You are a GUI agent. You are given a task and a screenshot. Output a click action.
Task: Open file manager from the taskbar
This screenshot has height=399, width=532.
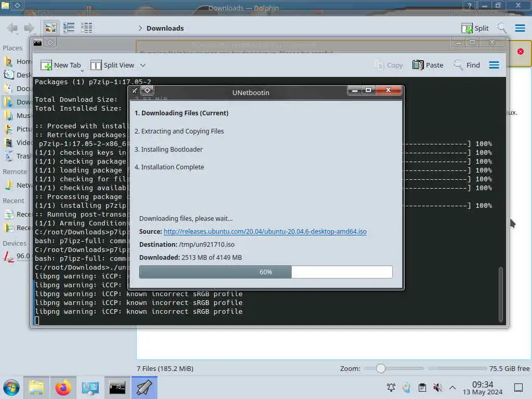tap(36, 388)
